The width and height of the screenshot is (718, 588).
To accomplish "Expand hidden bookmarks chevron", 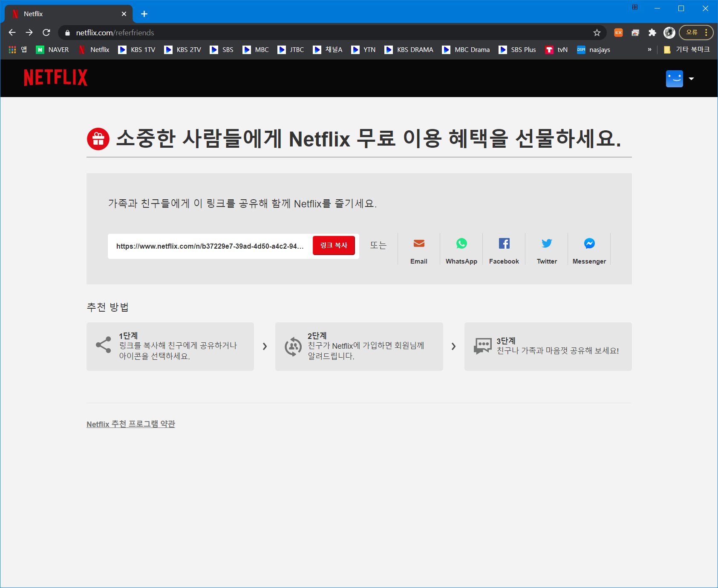I will (x=649, y=50).
